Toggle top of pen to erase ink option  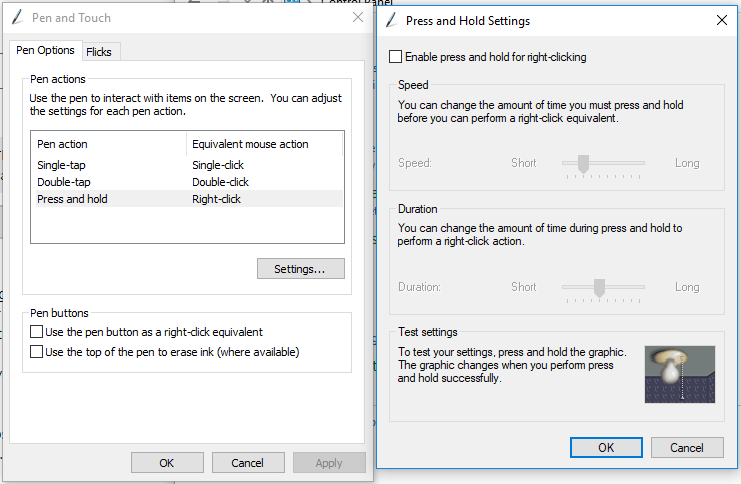click(x=37, y=352)
